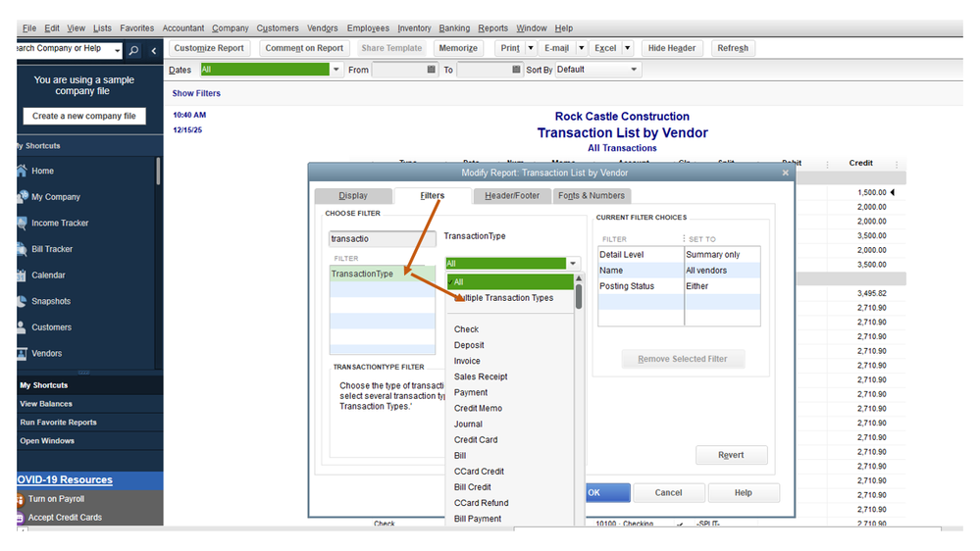980x551 pixels.
Task: Choose Invoice in transaction type list
Action: tap(467, 361)
